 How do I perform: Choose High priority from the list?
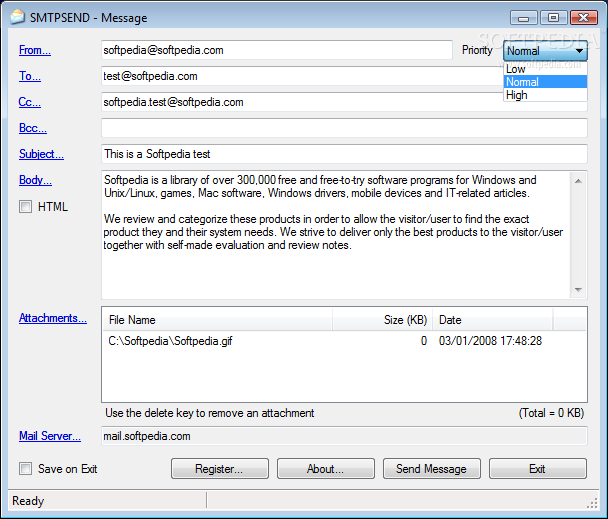(x=545, y=95)
